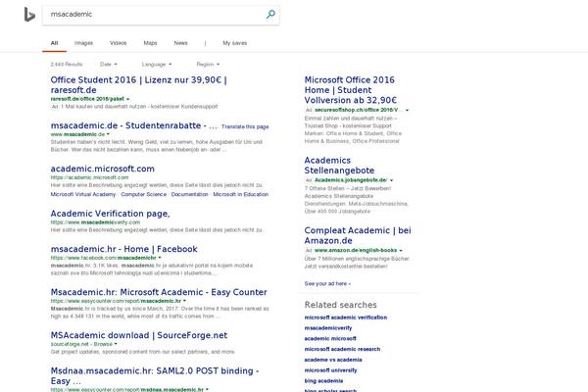Open Academics Stellenangebote sidebar ad
The width and height of the screenshot is (588, 392).
point(339,166)
